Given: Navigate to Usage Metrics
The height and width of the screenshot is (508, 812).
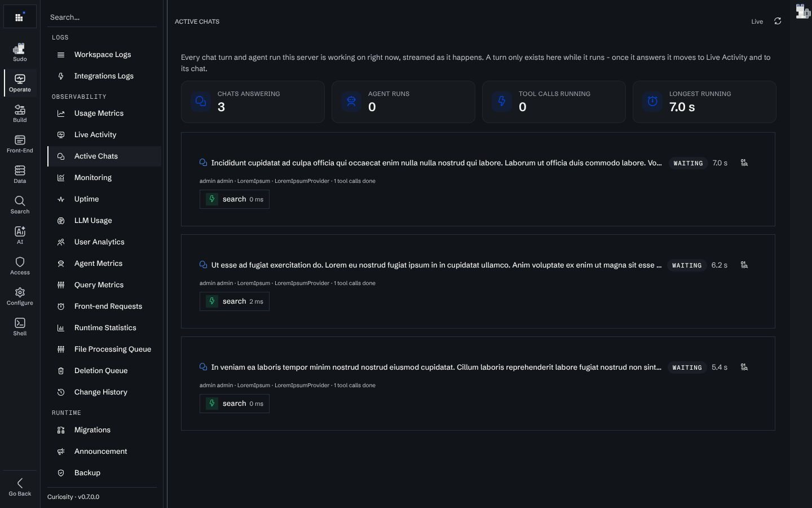Looking at the screenshot, I should tap(104, 113).
